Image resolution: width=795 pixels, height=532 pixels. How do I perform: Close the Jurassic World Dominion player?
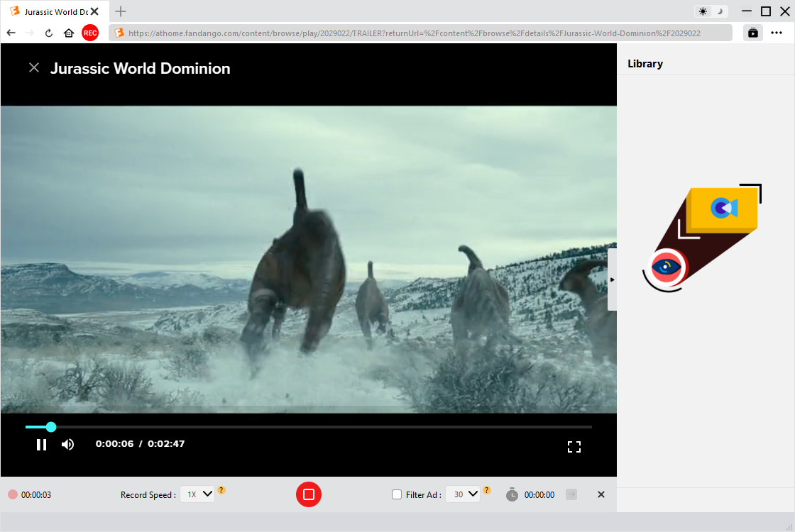click(x=33, y=68)
